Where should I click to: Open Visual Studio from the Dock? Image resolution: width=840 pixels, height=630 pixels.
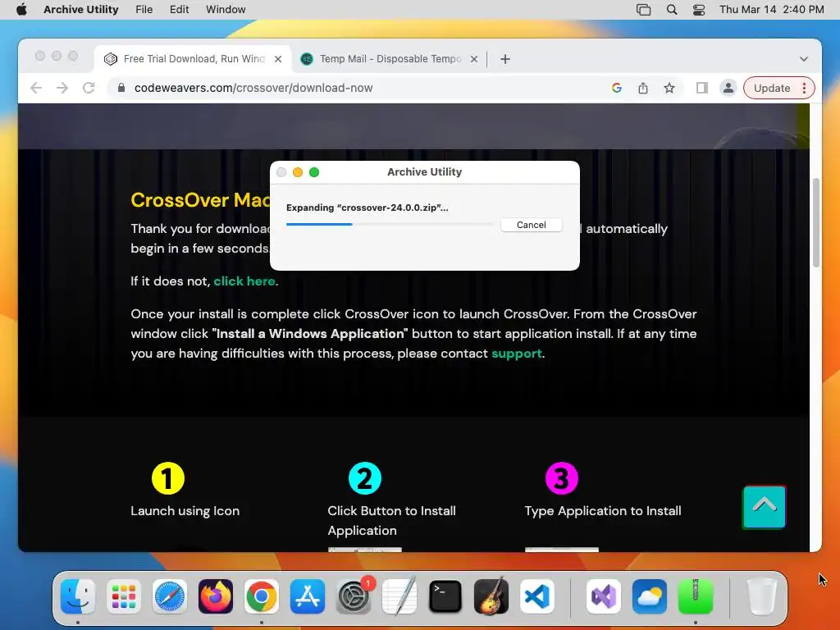[x=604, y=596]
